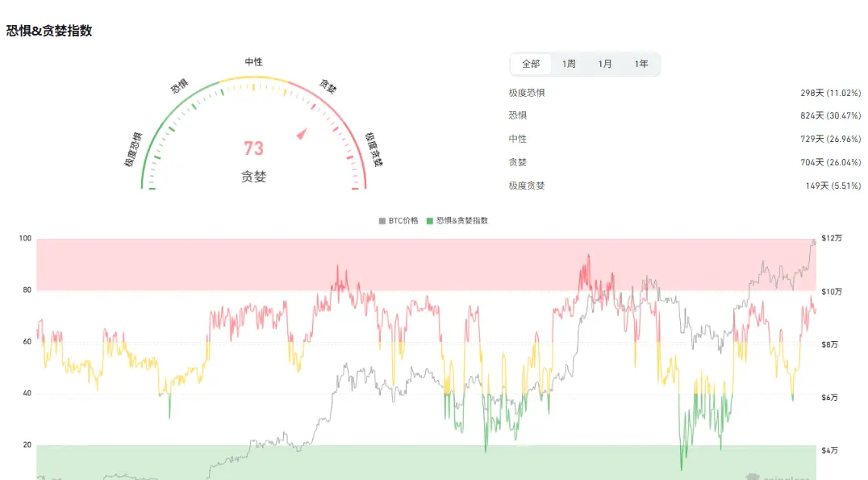Click the 中性 label atop the gauge
This screenshot has width=868, height=480.
(x=253, y=62)
